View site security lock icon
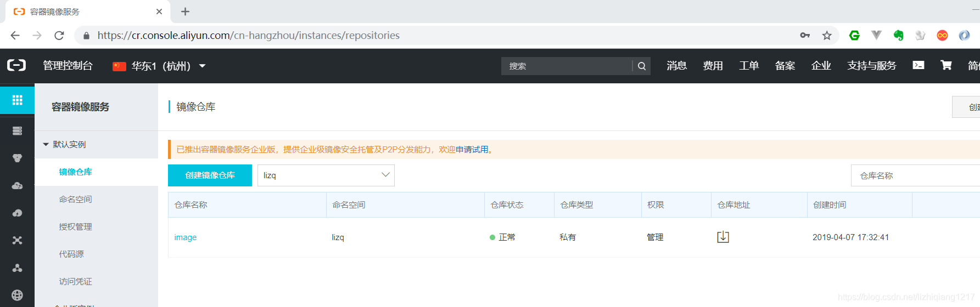Image resolution: width=980 pixels, height=307 pixels. 86,36
